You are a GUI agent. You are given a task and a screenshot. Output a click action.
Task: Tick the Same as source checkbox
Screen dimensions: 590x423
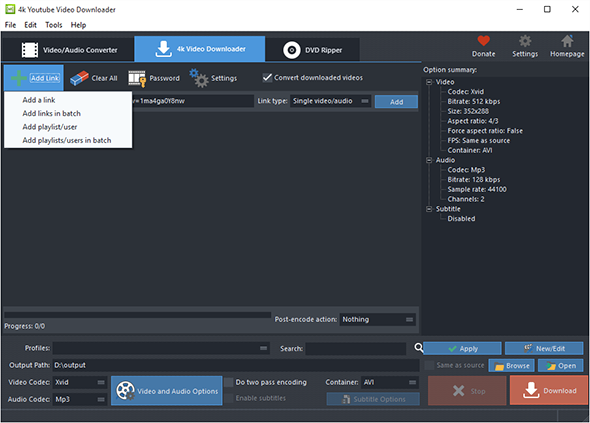pyautogui.click(x=429, y=365)
